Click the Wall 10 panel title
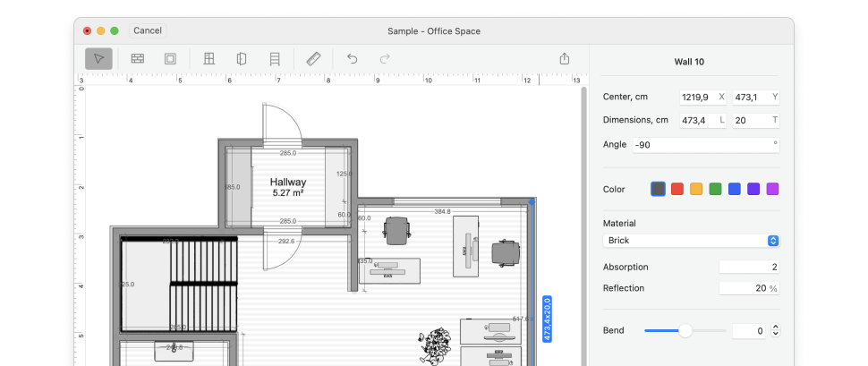Image resolution: width=868 pixels, height=366 pixels. [x=689, y=62]
